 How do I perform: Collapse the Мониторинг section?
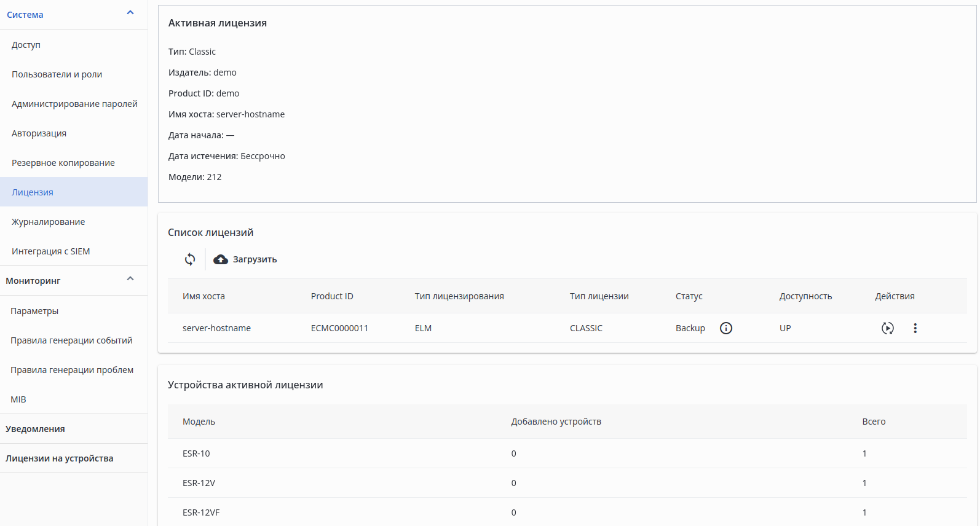pyautogui.click(x=130, y=279)
